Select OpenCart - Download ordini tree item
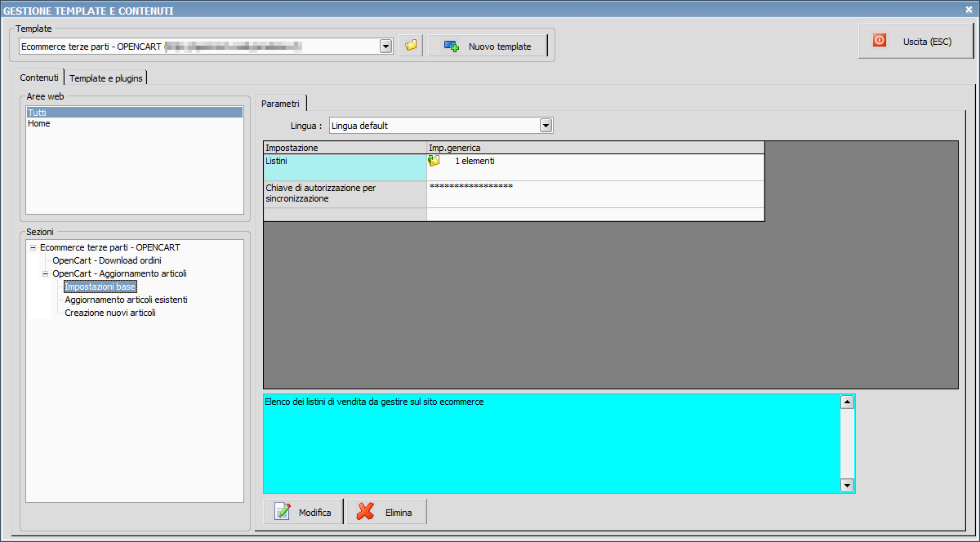Image resolution: width=980 pixels, height=542 pixels. pyautogui.click(x=107, y=260)
